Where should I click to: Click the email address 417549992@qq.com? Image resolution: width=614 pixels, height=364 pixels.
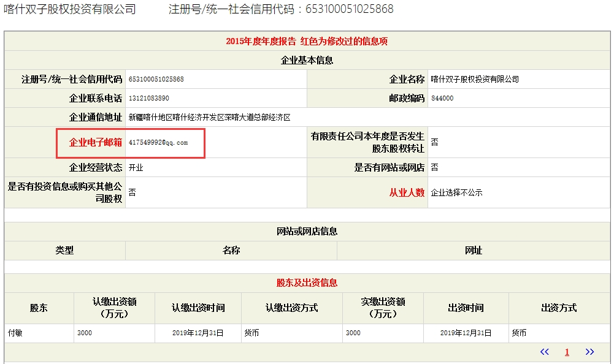(158, 142)
